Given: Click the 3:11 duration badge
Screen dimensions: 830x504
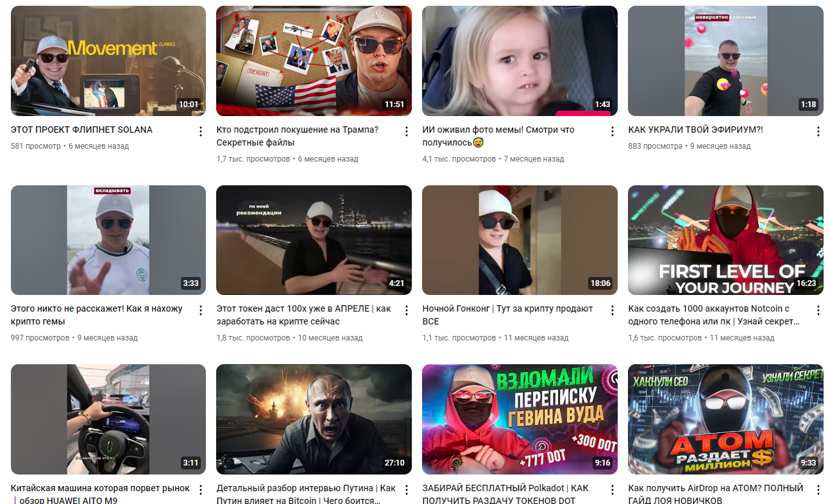Looking at the screenshot, I should tap(191, 463).
